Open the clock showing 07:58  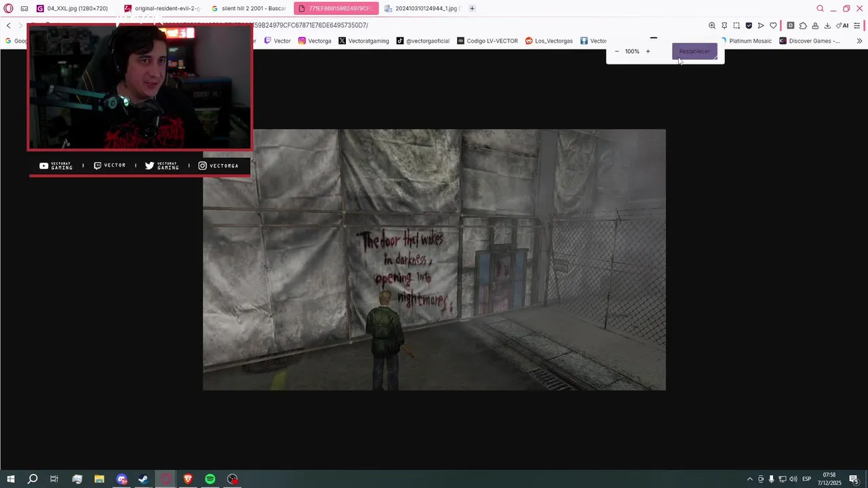[829, 479]
